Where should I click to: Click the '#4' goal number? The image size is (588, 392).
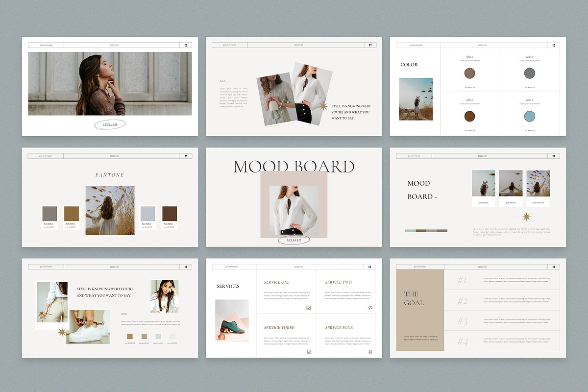pyautogui.click(x=463, y=342)
